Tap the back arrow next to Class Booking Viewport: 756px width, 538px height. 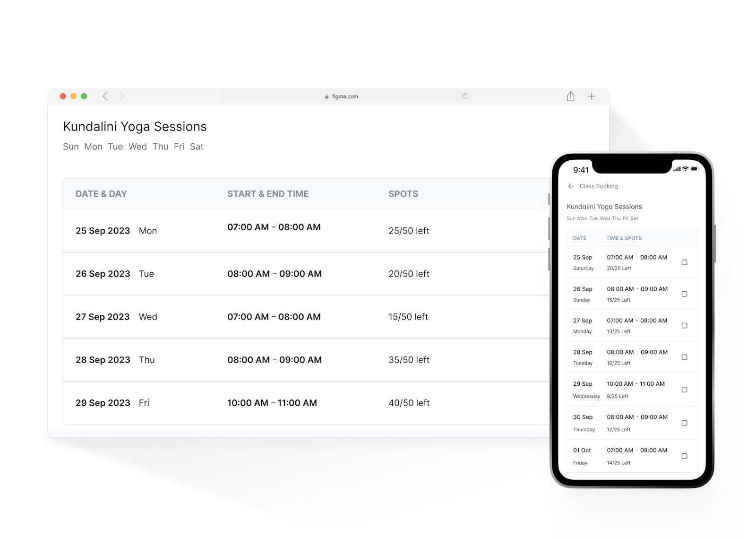tap(570, 186)
